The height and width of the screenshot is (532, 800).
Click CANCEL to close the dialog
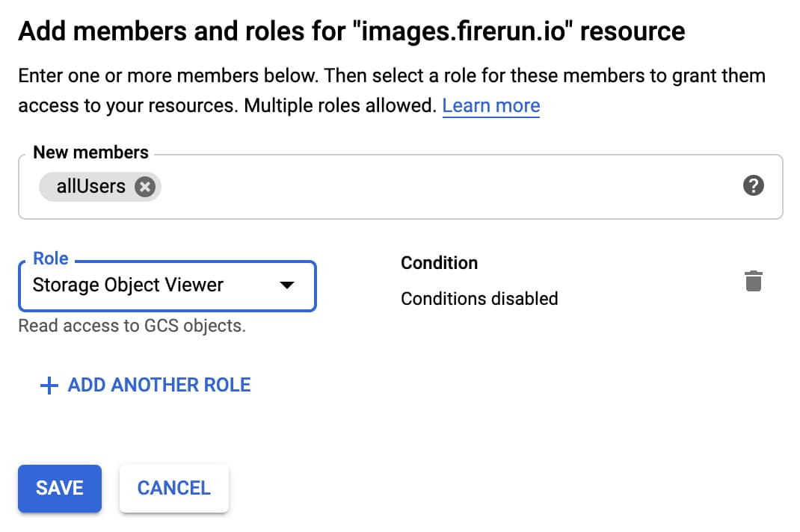[173, 488]
